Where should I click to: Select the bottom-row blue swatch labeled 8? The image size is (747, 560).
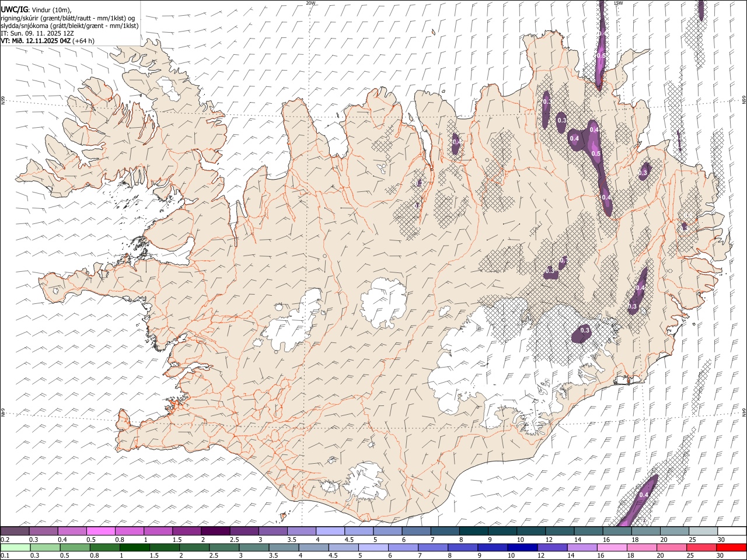pos(463,547)
